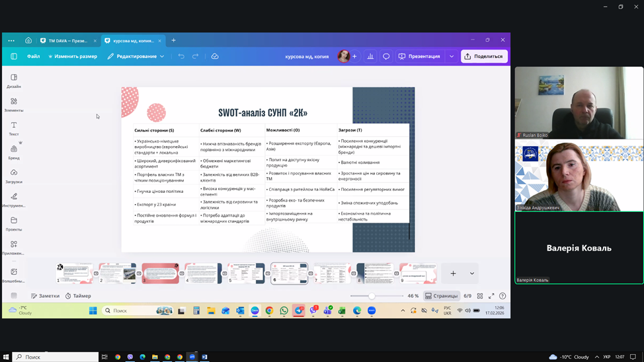Open the Файл menu
Screen dimensions: 644x362
[33, 56]
